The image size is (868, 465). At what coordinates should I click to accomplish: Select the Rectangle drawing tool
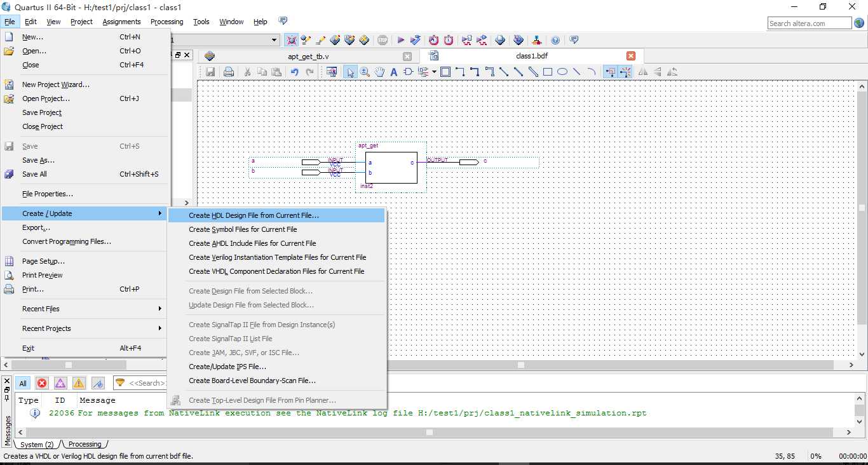[x=548, y=72]
